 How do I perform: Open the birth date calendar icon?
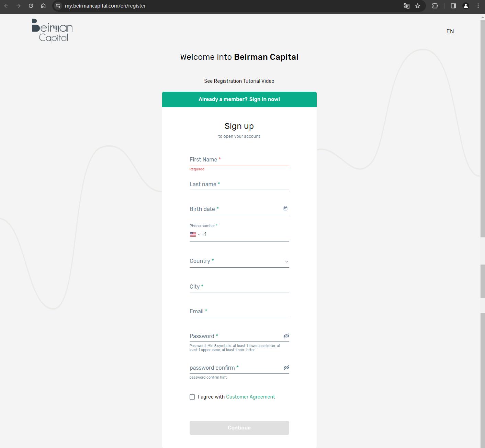[x=285, y=209]
